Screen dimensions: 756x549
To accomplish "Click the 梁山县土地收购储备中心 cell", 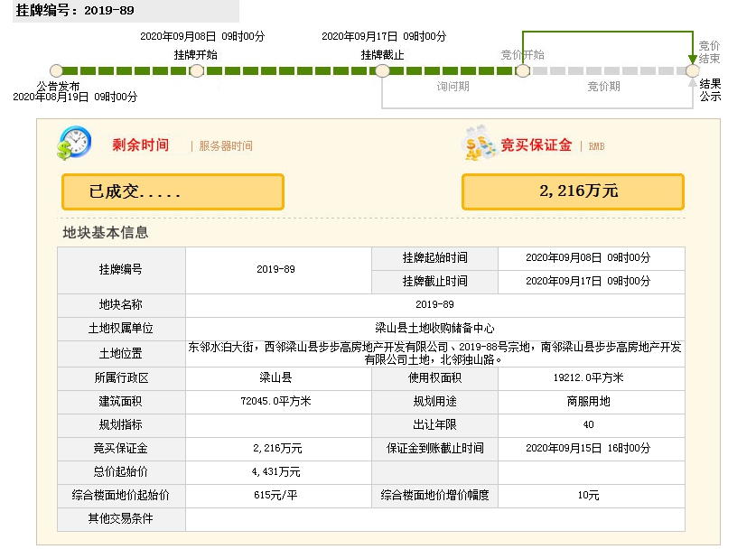I will click(x=434, y=329).
